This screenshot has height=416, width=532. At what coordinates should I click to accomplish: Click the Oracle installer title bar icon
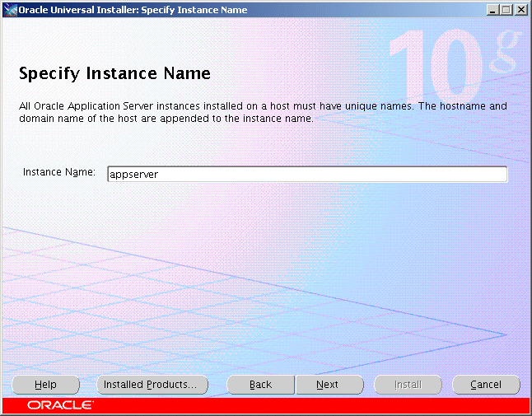(x=10, y=10)
